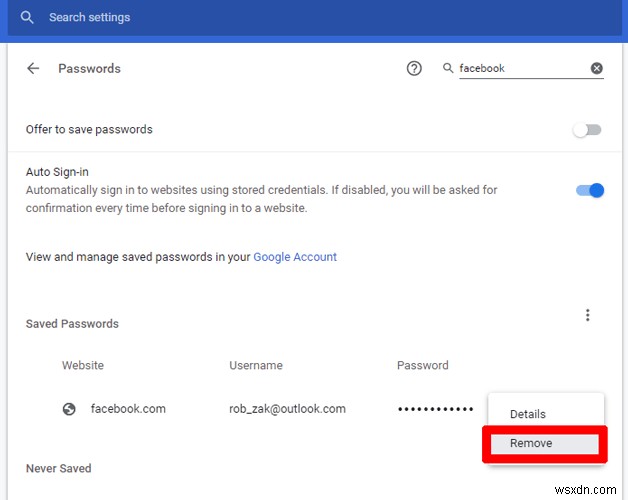Click the magnifier icon in Search settings bar

(x=27, y=17)
